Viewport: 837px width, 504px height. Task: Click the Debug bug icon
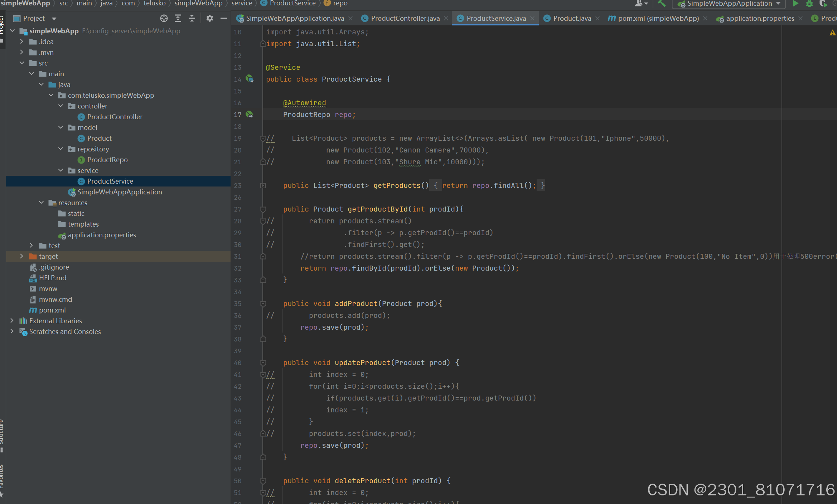point(809,4)
